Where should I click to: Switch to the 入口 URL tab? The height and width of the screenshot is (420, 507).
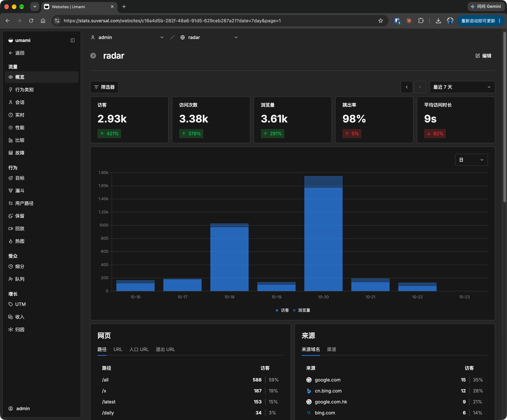click(x=139, y=349)
